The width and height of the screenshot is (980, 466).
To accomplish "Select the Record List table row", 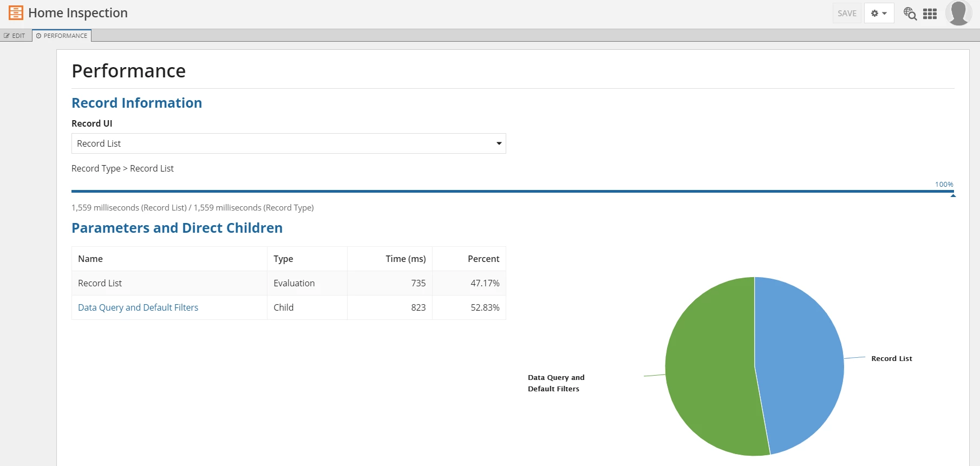I will (289, 283).
